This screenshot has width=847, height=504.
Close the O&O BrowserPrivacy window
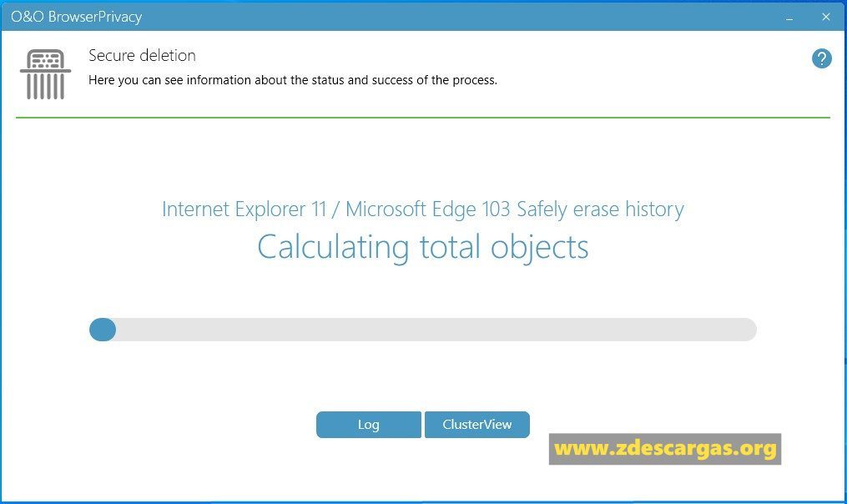(825, 17)
